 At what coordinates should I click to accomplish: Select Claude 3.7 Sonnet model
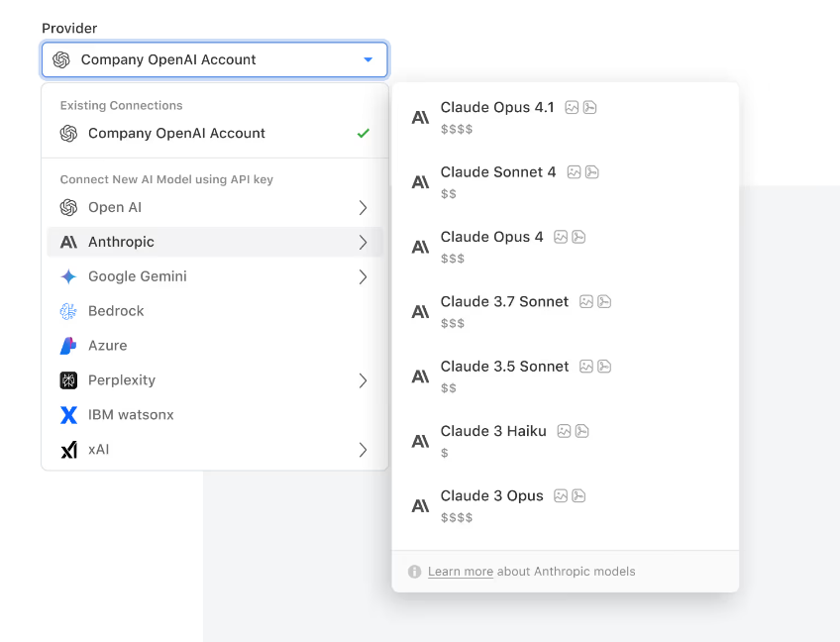tap(566, 312)
